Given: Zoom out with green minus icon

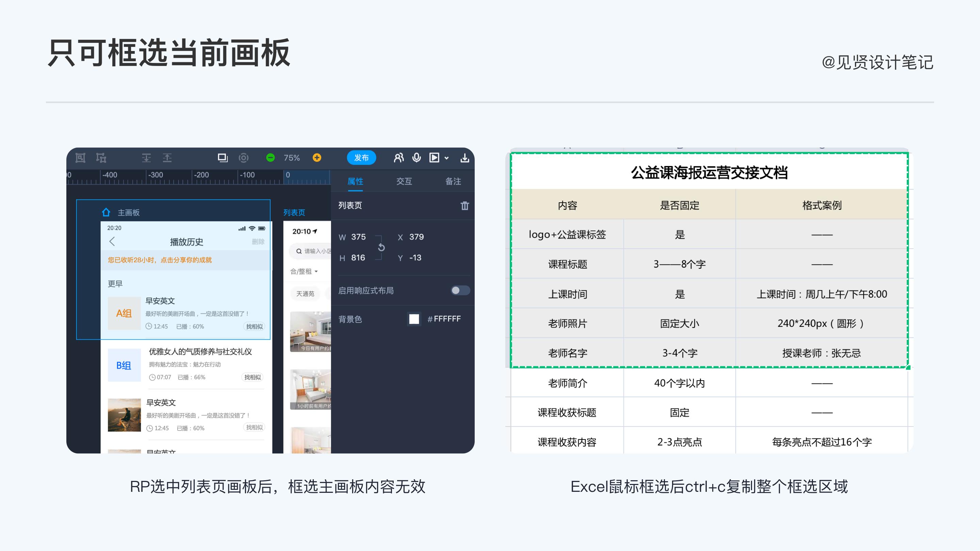Looking at the screenshot, I should 271,157.
